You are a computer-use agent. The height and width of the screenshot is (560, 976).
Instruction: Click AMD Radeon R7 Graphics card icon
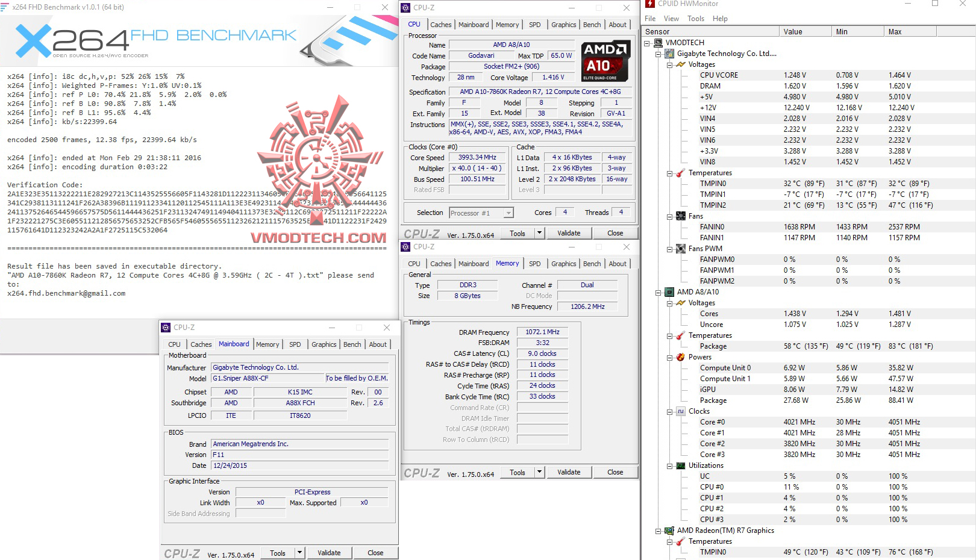[669, 530]
